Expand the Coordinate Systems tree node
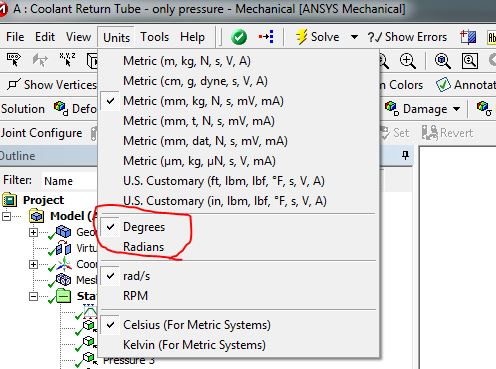 [x=33, y=264]
